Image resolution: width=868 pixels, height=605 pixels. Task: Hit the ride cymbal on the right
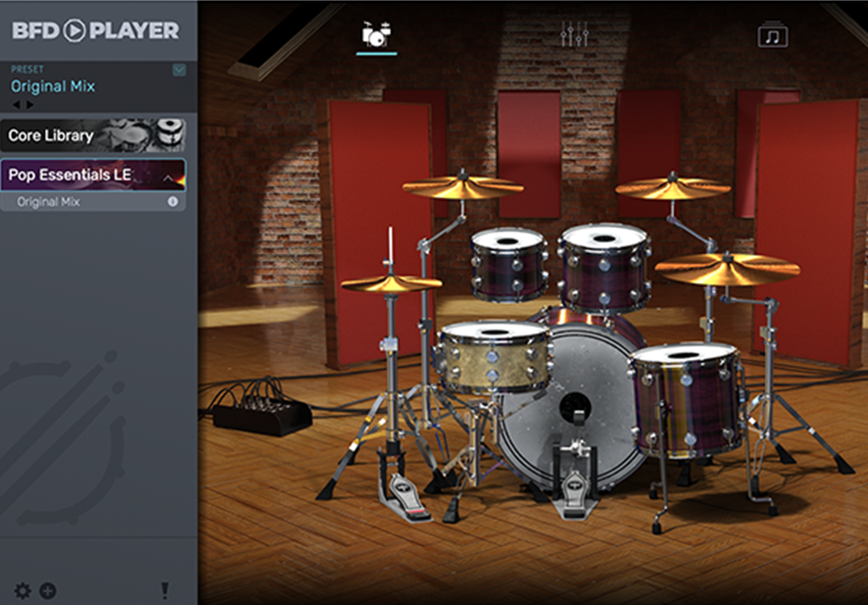[x=726, y=267]
